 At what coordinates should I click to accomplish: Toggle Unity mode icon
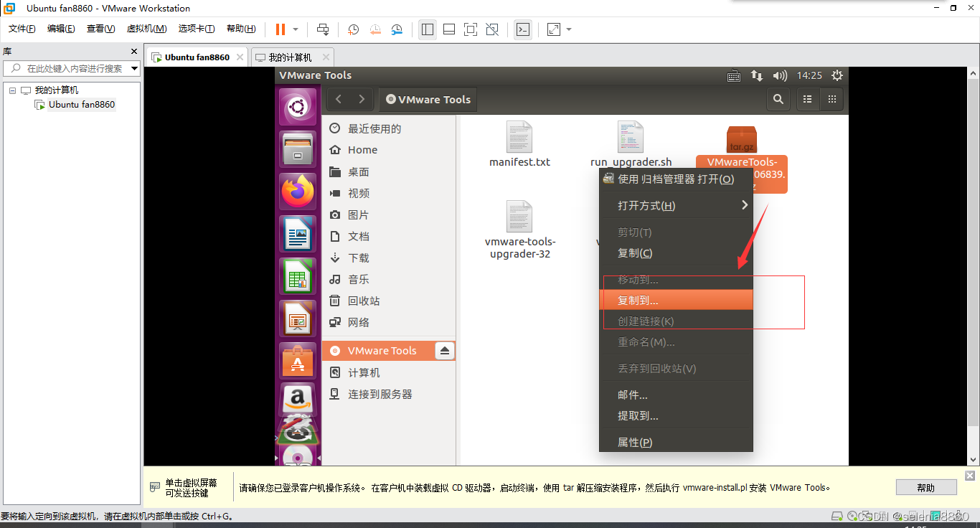coord(492,29)
